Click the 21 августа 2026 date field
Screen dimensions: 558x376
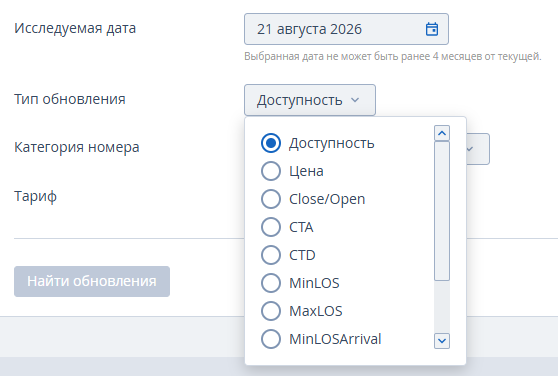pos(346,29)
